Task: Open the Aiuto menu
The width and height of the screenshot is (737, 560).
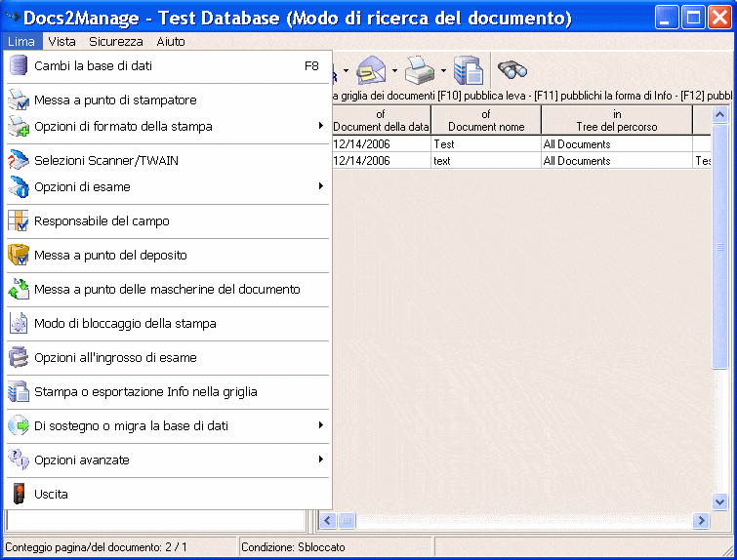Action: [x=171, y=41]
